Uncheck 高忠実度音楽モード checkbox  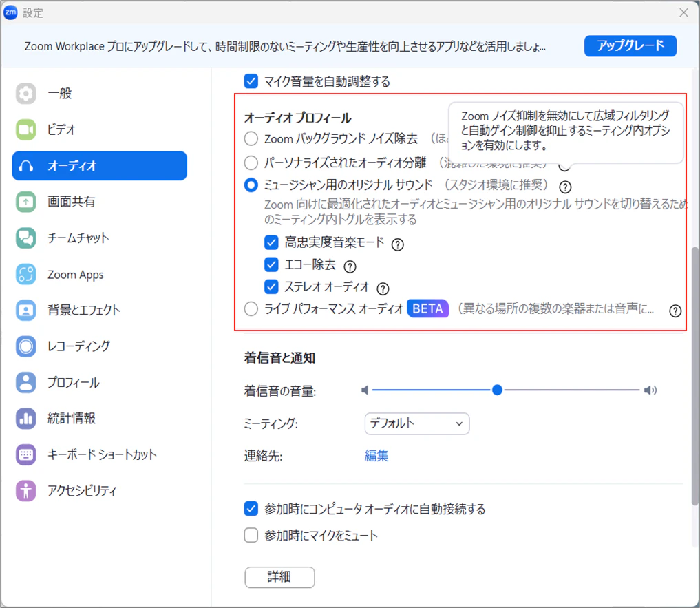(x=271, y=242)
